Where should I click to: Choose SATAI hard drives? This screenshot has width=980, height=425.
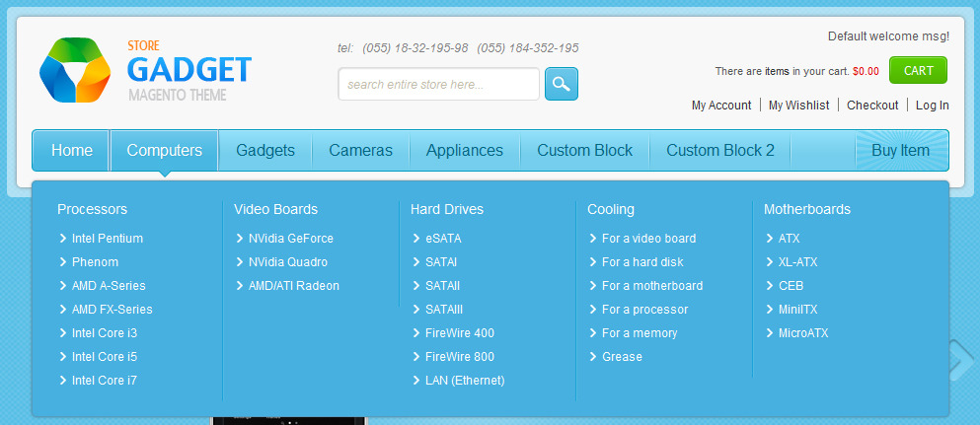[x=440, y=262]
